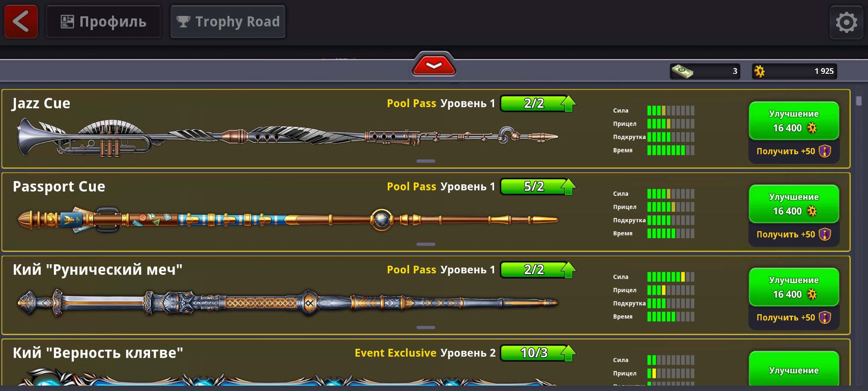
Task: Collapse the panel with the red chevron
Action: 434,66
